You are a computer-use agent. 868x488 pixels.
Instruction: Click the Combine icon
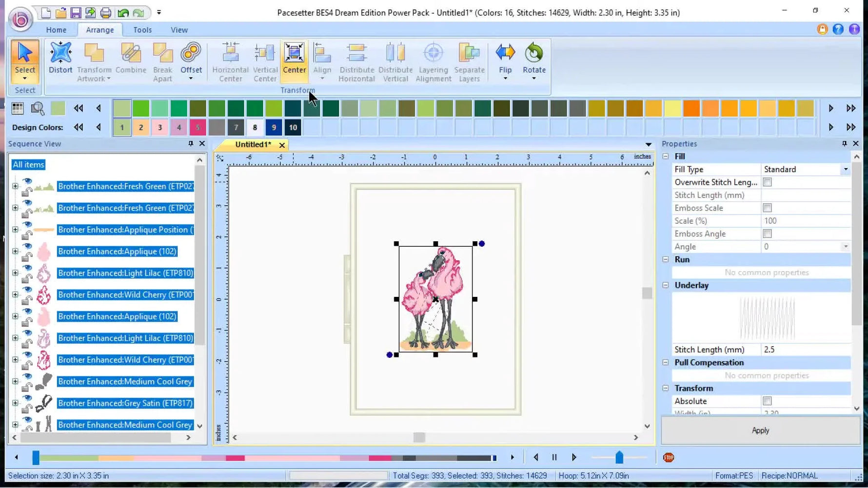click(x=131, y=59)
